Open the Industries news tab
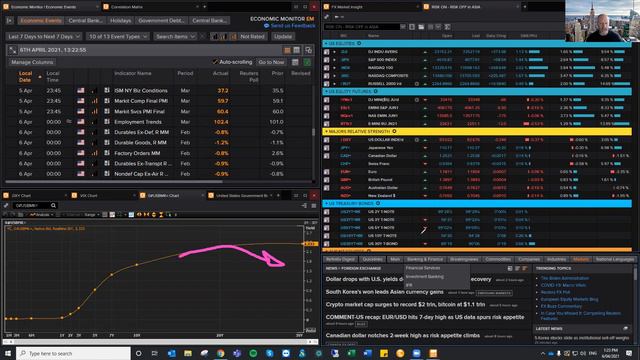Viewport: 640px width, 360px height. coord(556,259)
